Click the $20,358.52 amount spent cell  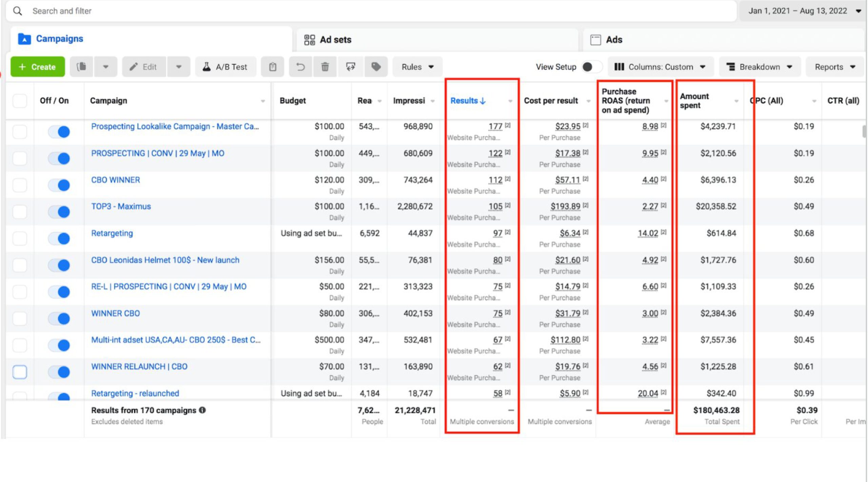[x=716, y=207]
